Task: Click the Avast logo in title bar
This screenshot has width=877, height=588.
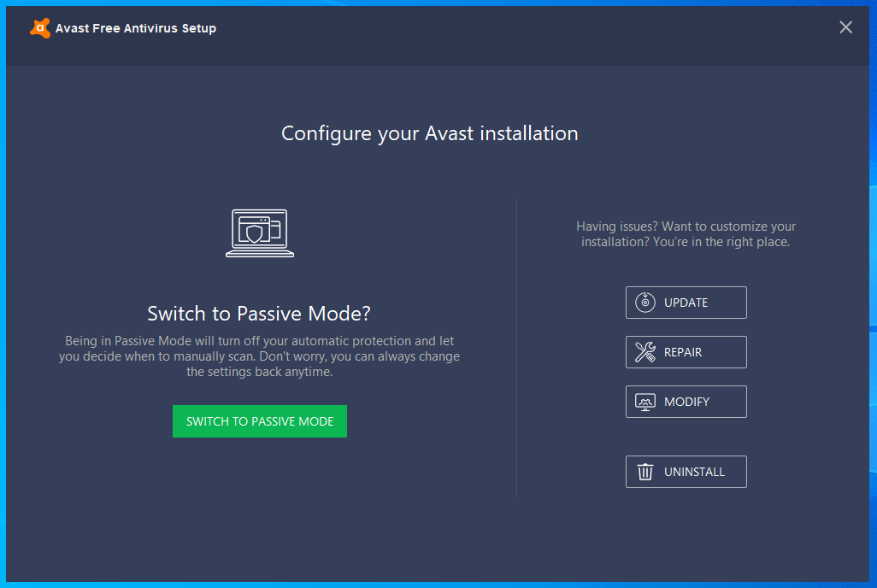Action: [x=39, y=28]
